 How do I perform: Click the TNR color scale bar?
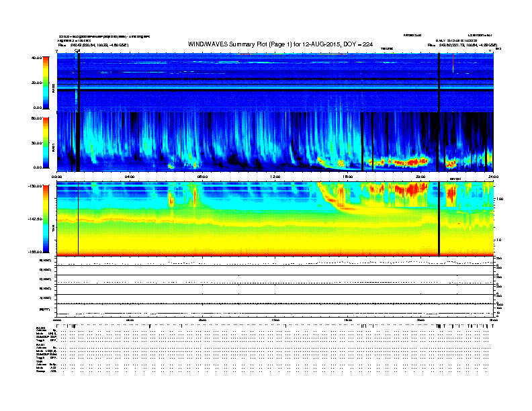(x=46, y=219)
